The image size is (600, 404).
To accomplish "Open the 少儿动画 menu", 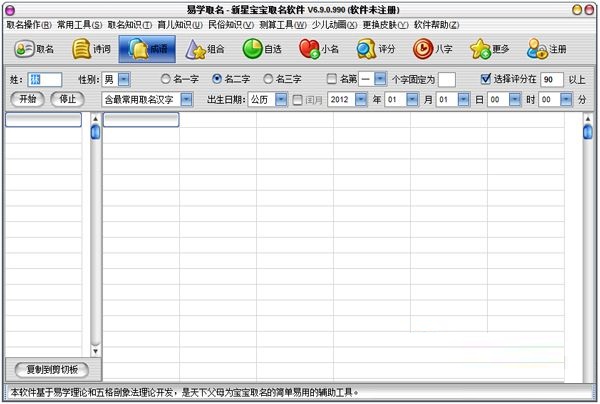I will 334,25.
